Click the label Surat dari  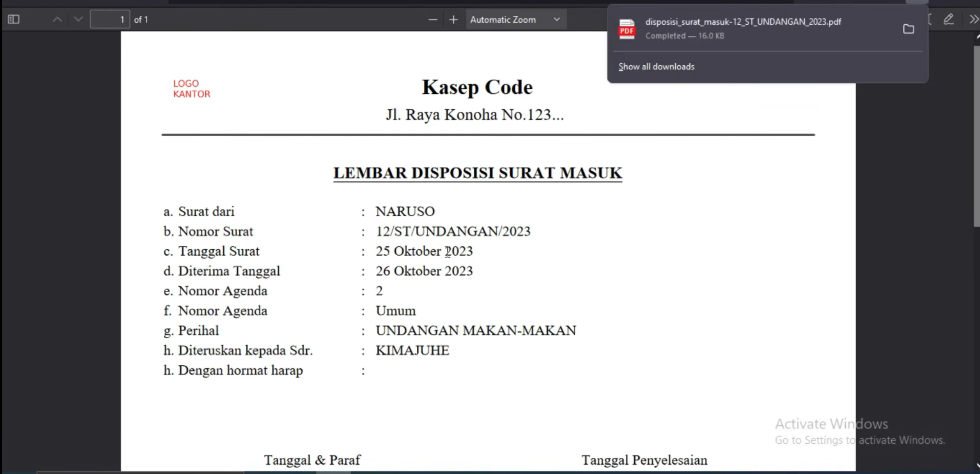coord(207,211)
